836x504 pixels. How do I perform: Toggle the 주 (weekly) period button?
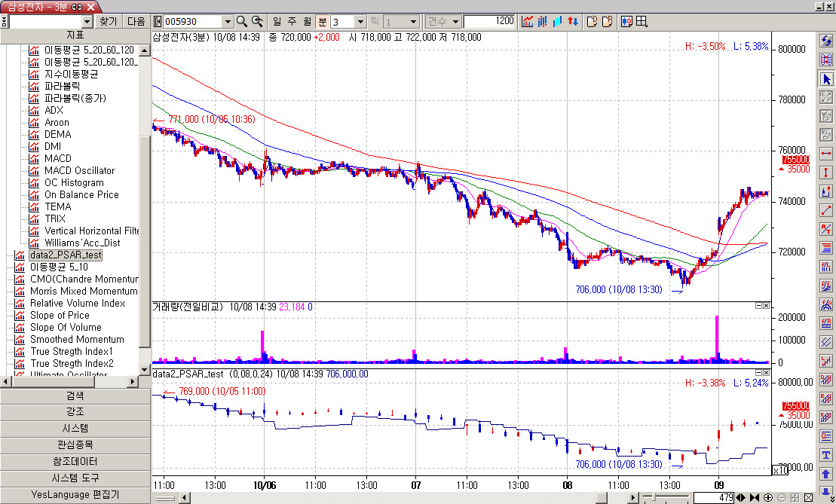tap(290, 22)
